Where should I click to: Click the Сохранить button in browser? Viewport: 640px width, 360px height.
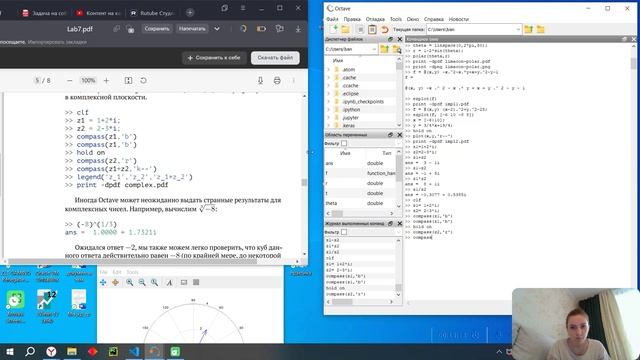click(157, 29)
